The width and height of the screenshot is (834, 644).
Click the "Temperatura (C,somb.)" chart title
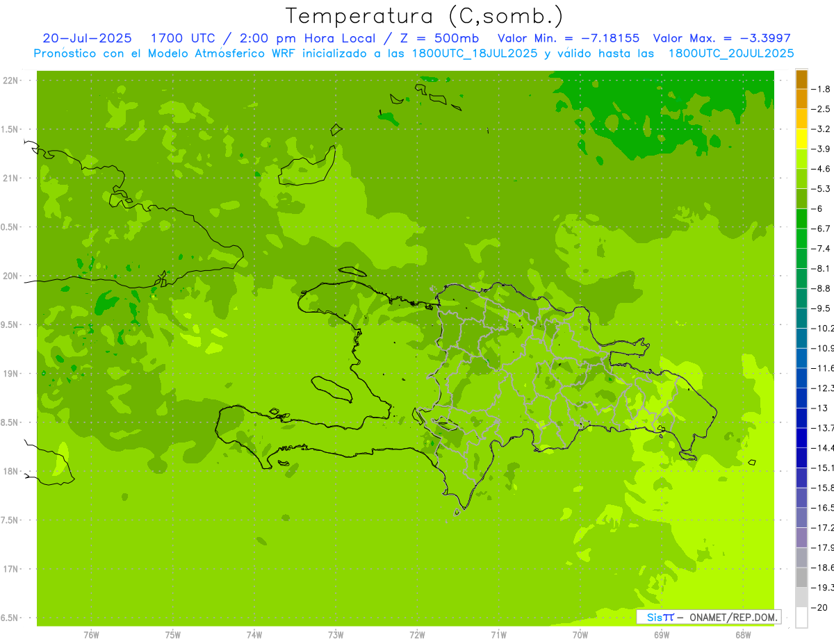[424, 16]
